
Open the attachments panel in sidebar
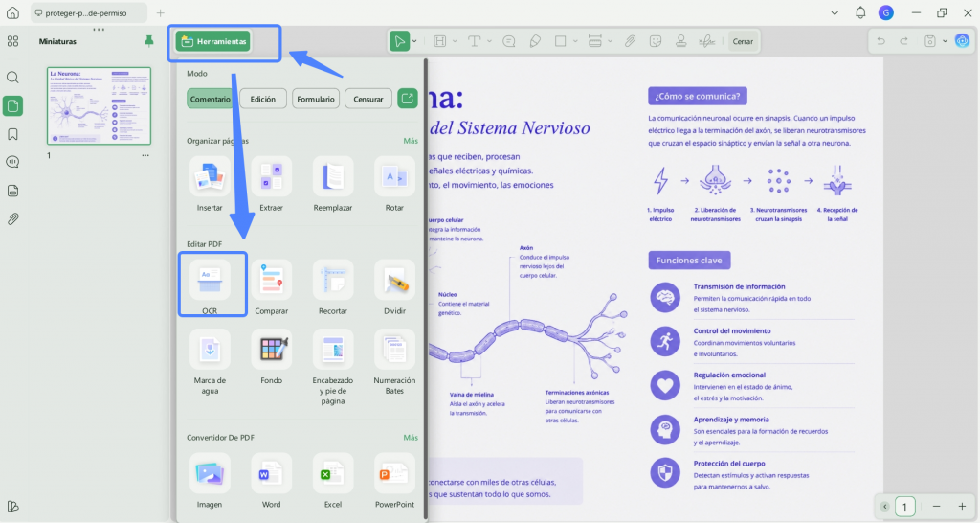(12, 219)
